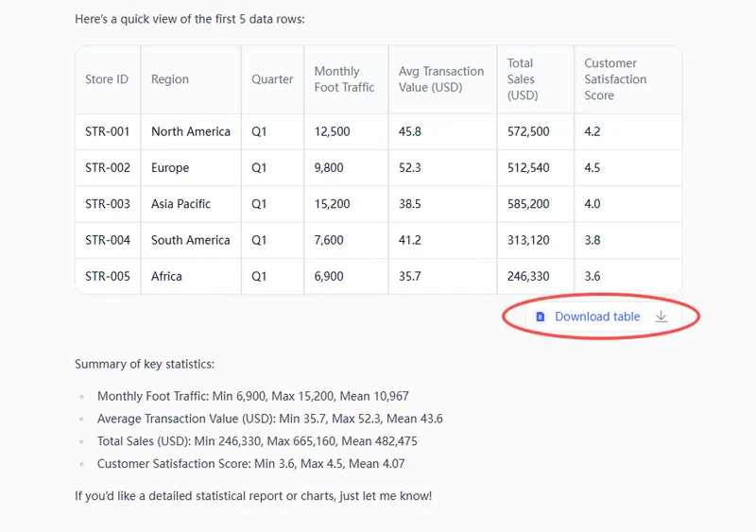Select the Monthly Foot Traffic header
Screen dimensions: 756x532
point(344,79)
